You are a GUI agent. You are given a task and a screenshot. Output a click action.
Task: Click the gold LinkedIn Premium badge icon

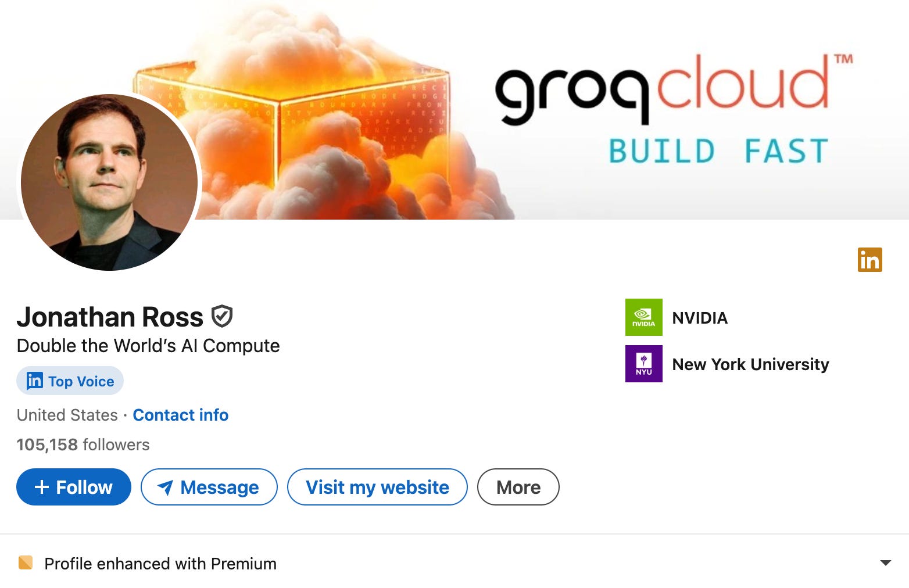click(869, 260)
